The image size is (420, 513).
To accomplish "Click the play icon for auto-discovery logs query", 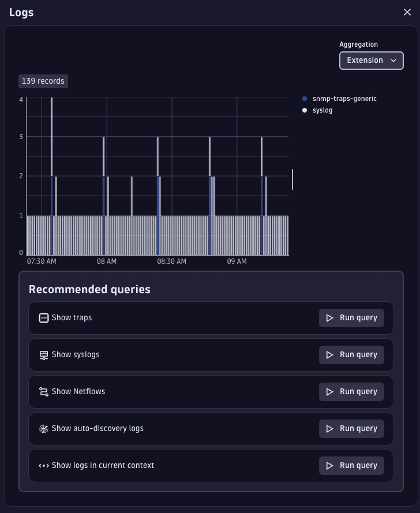I will [330, 428].
